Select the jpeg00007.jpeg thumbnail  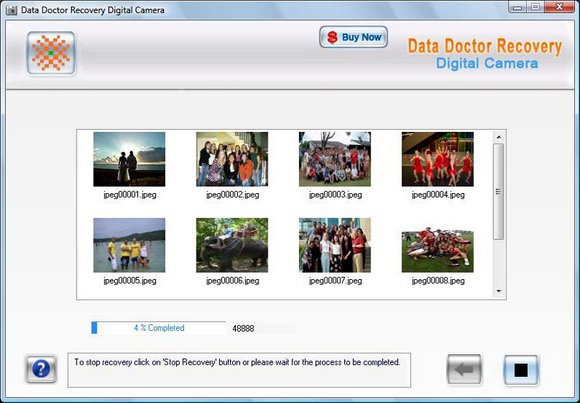point(335,245)
